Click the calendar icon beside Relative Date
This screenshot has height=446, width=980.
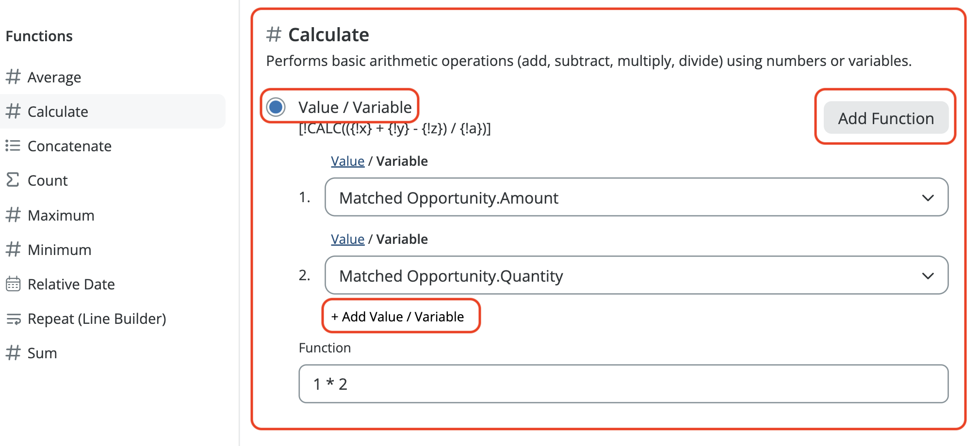[x=13, y=284]
